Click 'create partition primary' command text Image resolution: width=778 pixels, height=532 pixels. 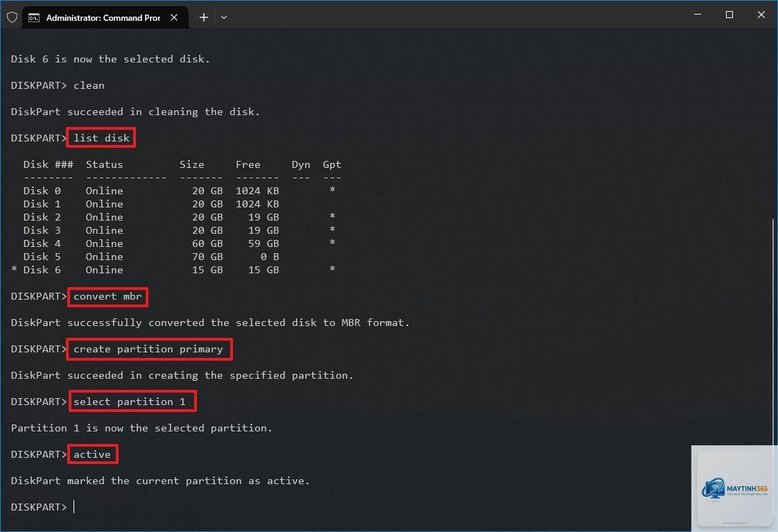click(x=148, y=349)
